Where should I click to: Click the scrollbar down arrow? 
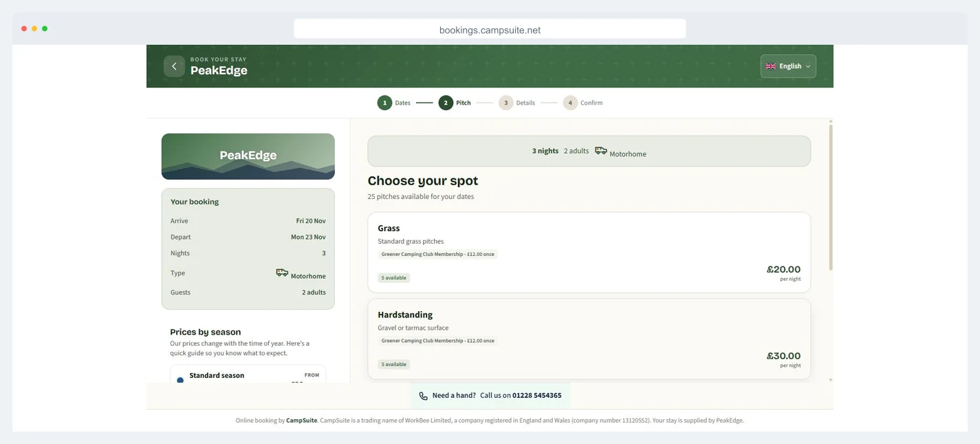point(831,380)
